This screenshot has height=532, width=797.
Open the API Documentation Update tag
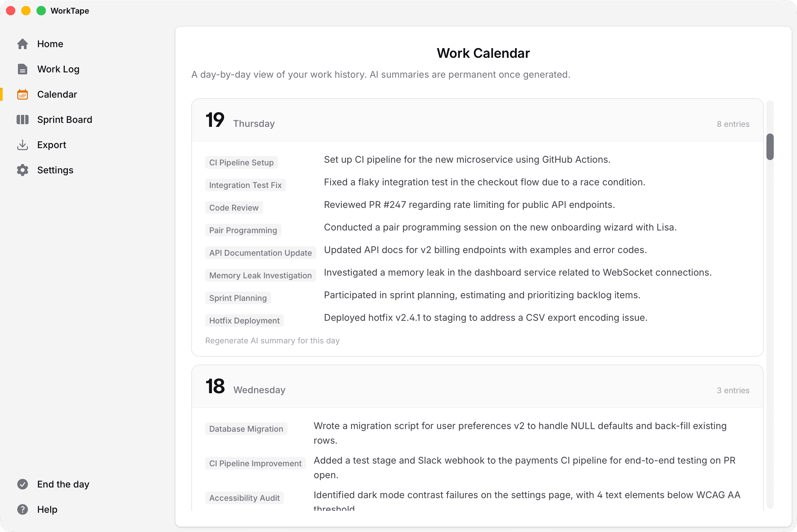(x=261, y=253)
